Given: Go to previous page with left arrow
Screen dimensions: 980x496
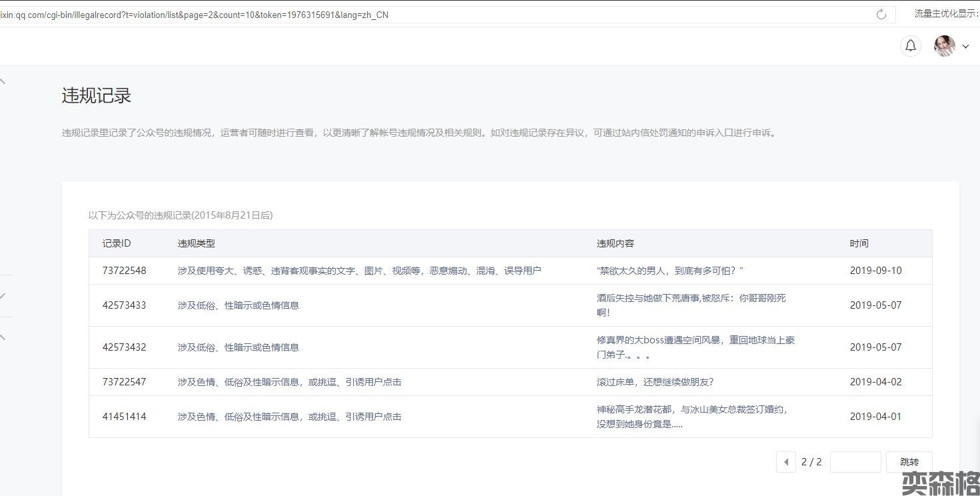Looking at the screenshot, I should [786, 462].
